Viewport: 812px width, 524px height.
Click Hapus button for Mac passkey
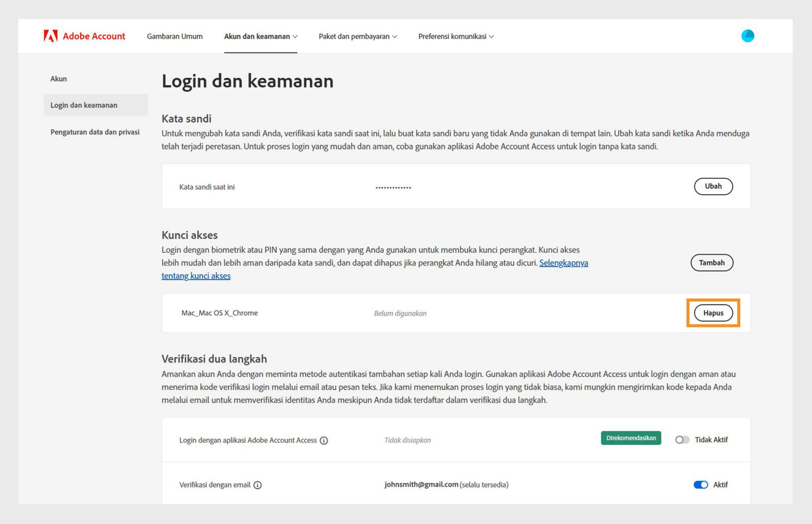pyautogui.click(x=713, y=313)
